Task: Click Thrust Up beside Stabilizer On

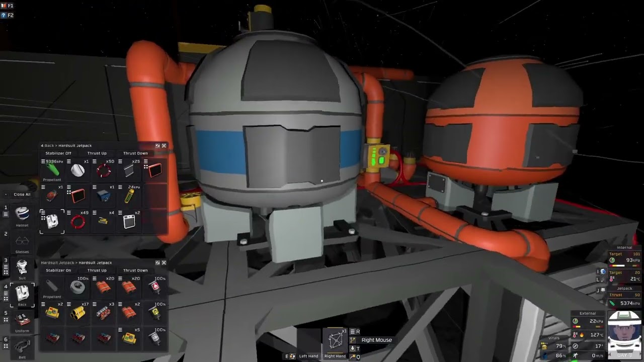Action: click(97, 270)
